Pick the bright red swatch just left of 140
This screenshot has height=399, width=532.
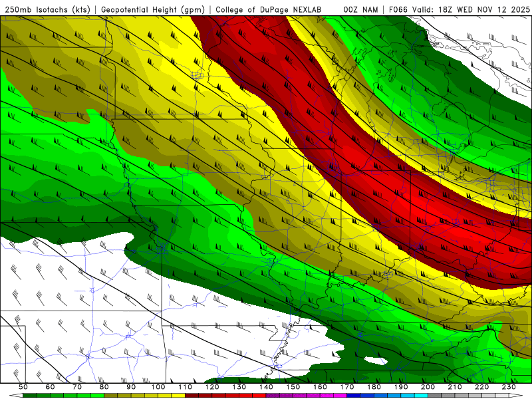259,396
